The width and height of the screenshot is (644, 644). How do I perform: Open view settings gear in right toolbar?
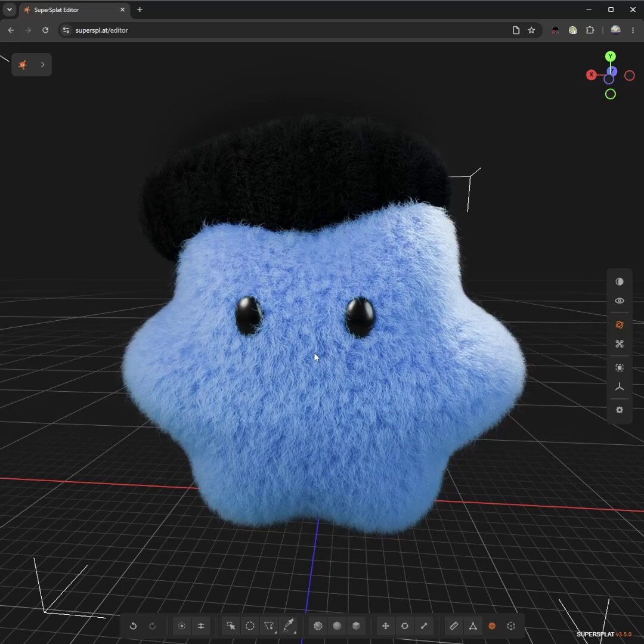click(620, 410)
